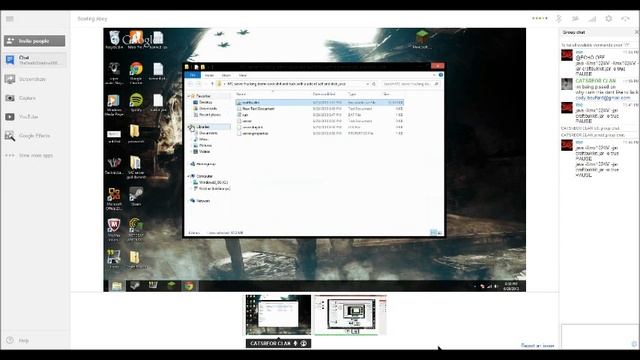Collapse the Favorites tree node
This screenshot has width=640, height=360.
click(189, 96)
